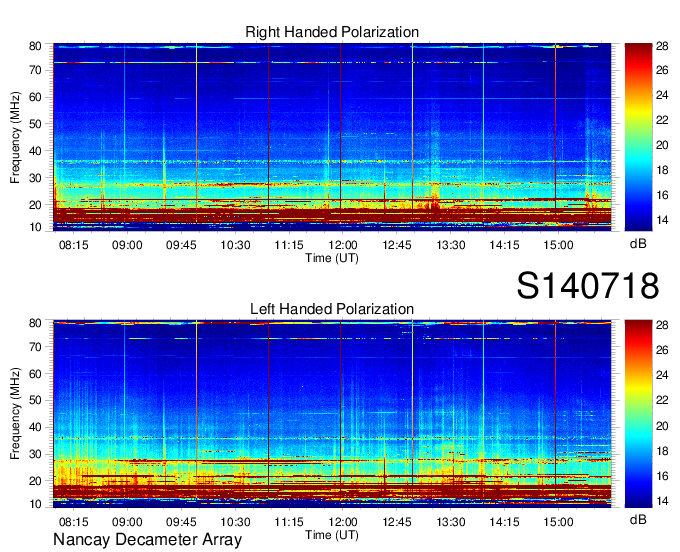This screenshot has width=680, height=552.
Task: Click the '08:15' tick on the top plot
Action: pos(73,245)
